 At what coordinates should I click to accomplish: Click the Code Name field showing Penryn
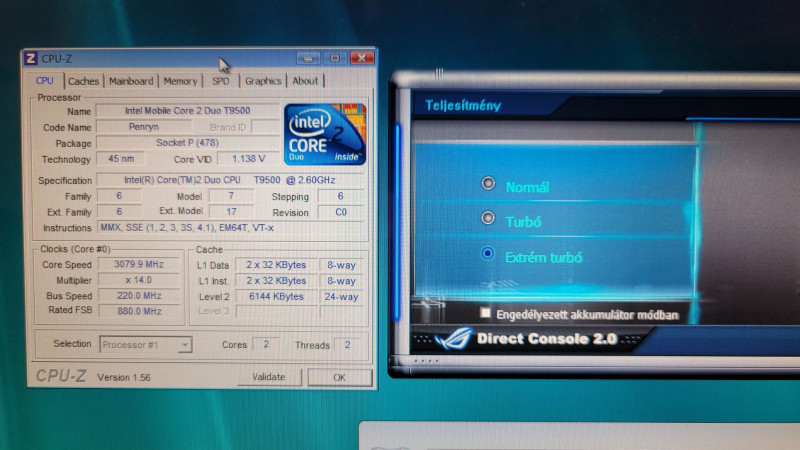(144, 127)
